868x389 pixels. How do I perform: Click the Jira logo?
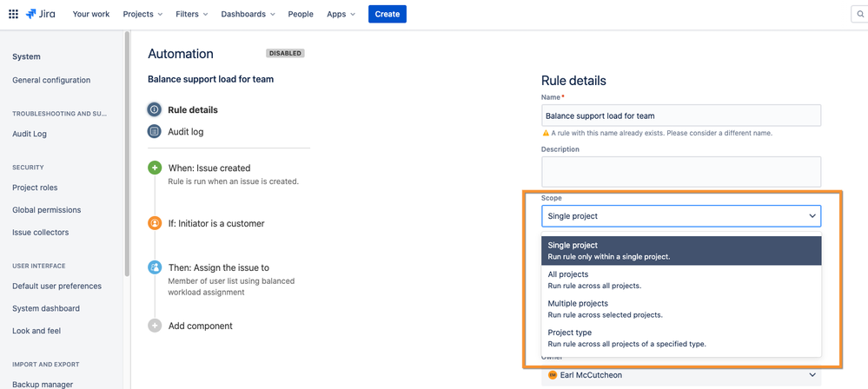pos(40,14)
